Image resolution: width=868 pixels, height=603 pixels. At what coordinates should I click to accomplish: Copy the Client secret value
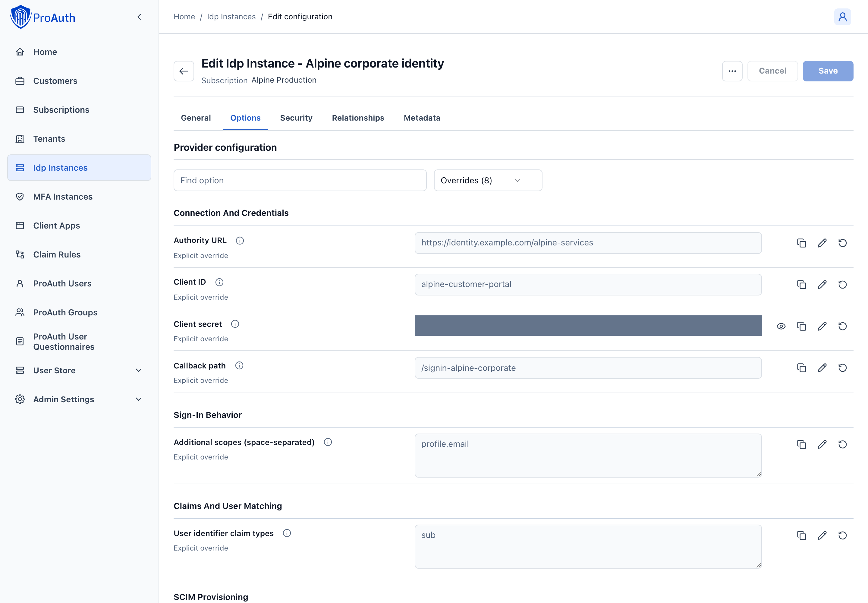pyautogui.click(x=801, y=326)
